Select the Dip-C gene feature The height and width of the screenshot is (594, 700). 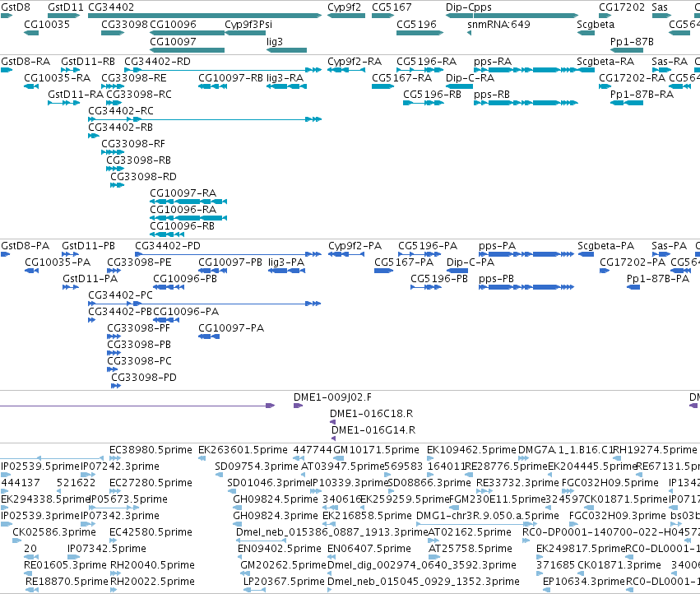tap(459, 16)
